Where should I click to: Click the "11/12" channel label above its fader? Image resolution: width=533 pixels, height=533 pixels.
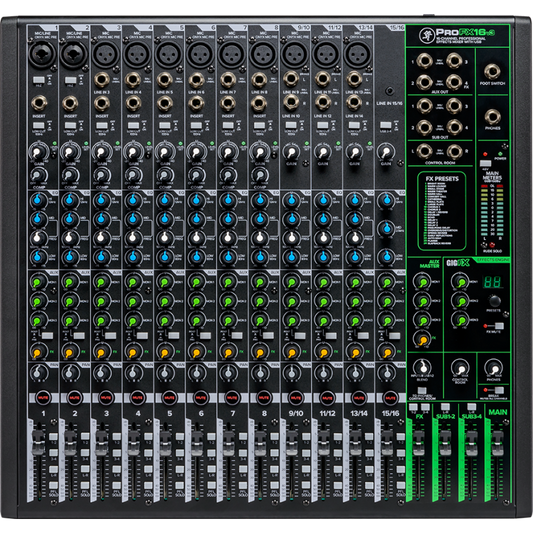[x=327, y=413]
